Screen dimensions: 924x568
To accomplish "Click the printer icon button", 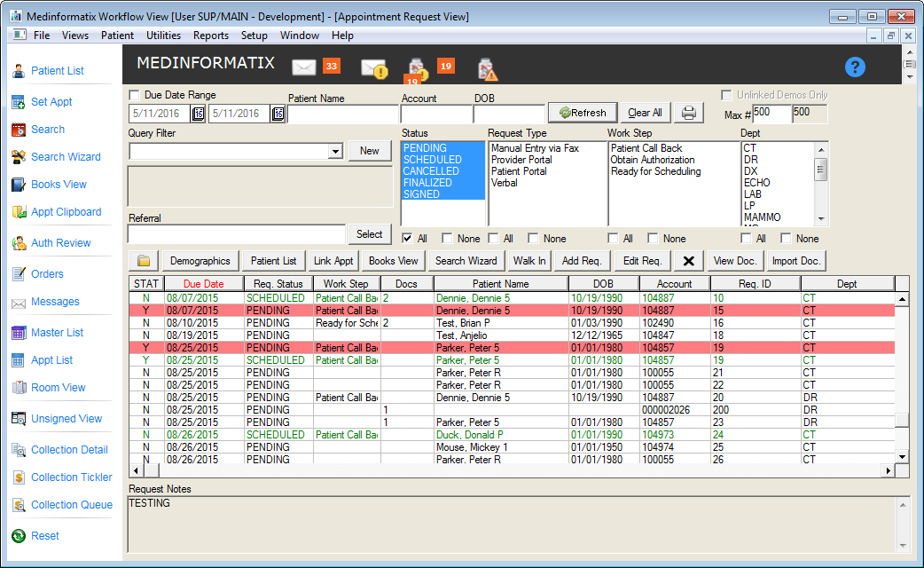I will click(688, 112).
